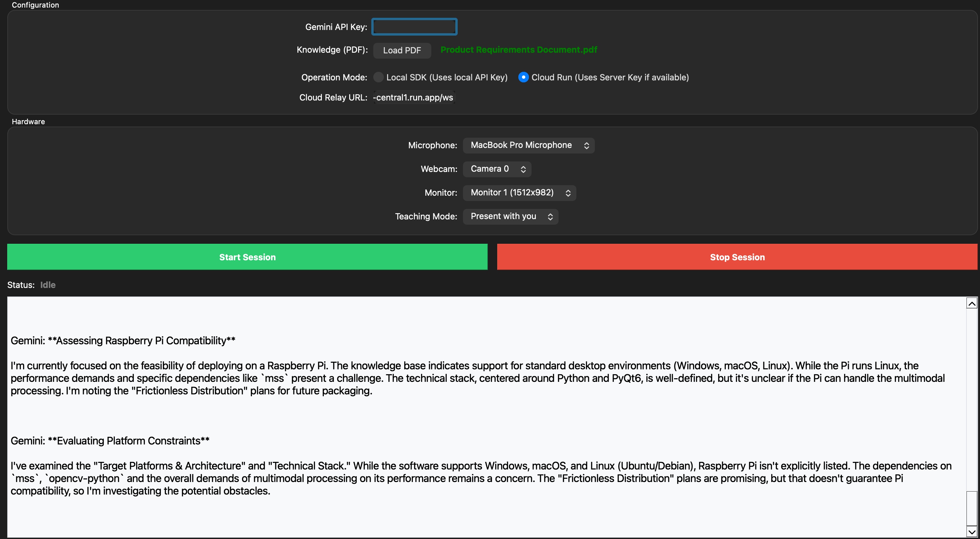Click the log panel scrollbar thumb
The width and height of the screenshot is (980, 539).
click(972, 508)
